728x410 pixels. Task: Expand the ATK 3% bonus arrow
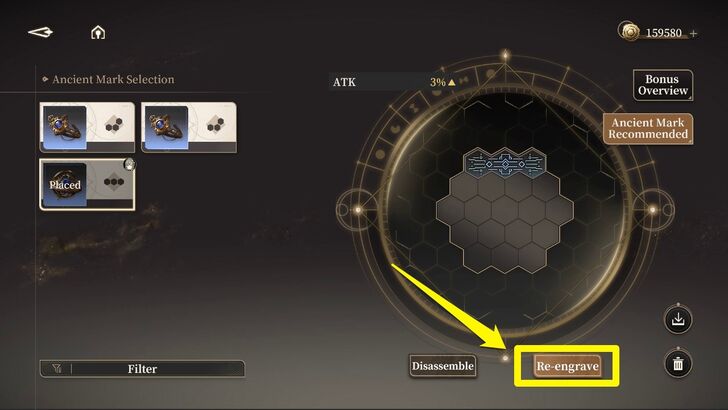tap(452, 82)
